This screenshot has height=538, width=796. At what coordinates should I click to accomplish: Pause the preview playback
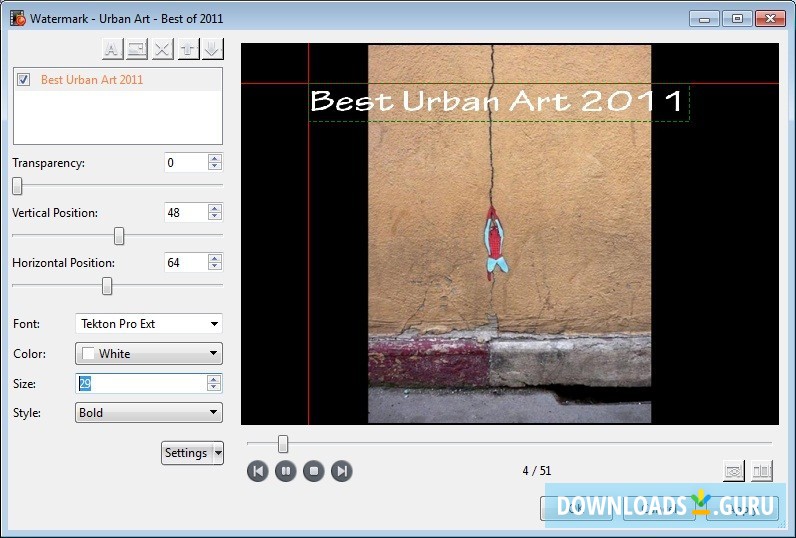pyautogui.click(x=285, y=471)
